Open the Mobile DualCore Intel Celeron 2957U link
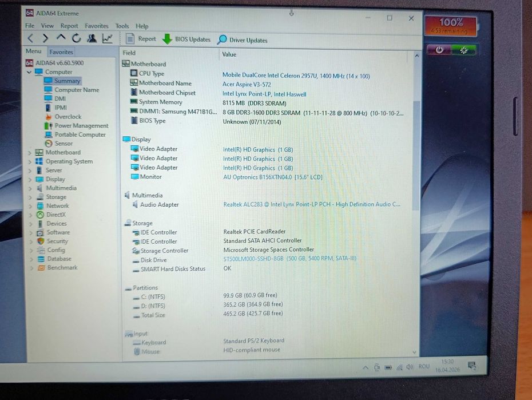The height and width of the screenshot is (400, 532). [296, 76]
